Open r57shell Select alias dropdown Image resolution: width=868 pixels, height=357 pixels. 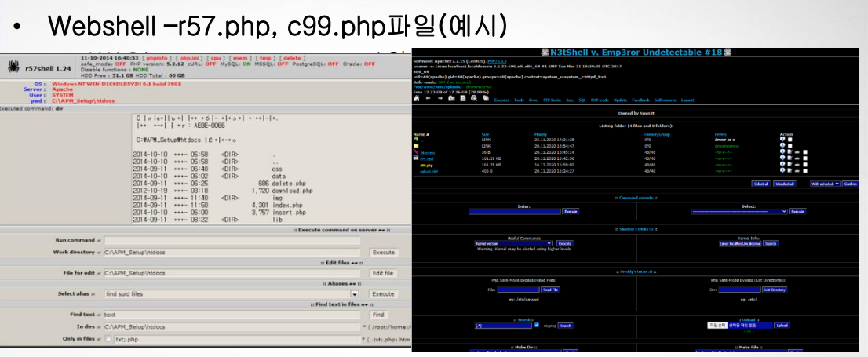(232, 294)
